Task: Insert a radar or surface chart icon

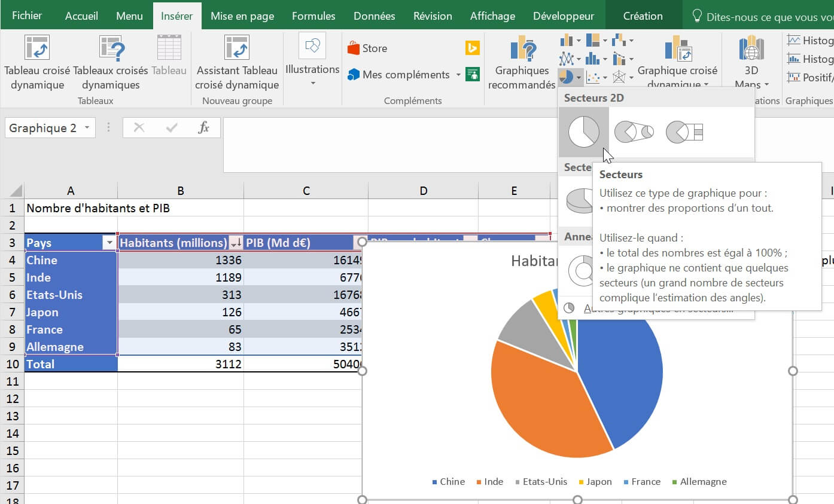Action: pyautogui.click(x=619, y=77)
